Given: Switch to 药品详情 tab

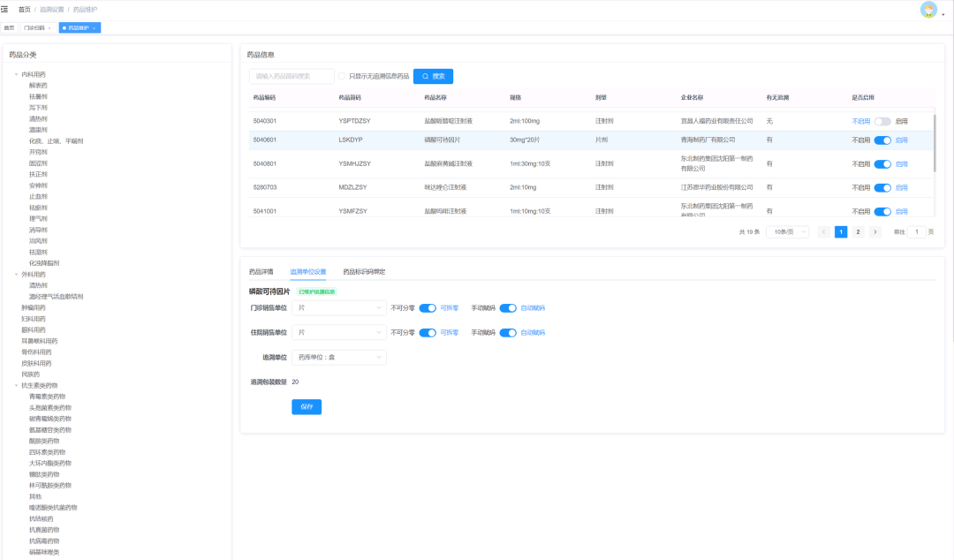Looking at the screenshot, I should [261, 271].
